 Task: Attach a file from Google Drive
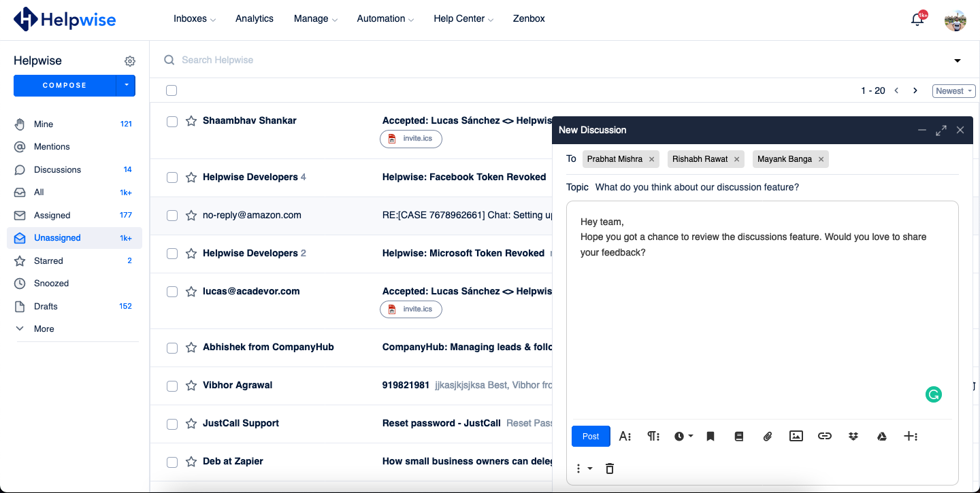tap(881, 436)
